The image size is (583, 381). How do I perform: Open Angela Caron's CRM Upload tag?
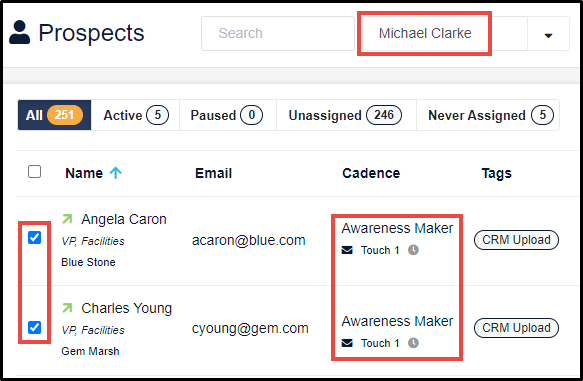point(516,240)
